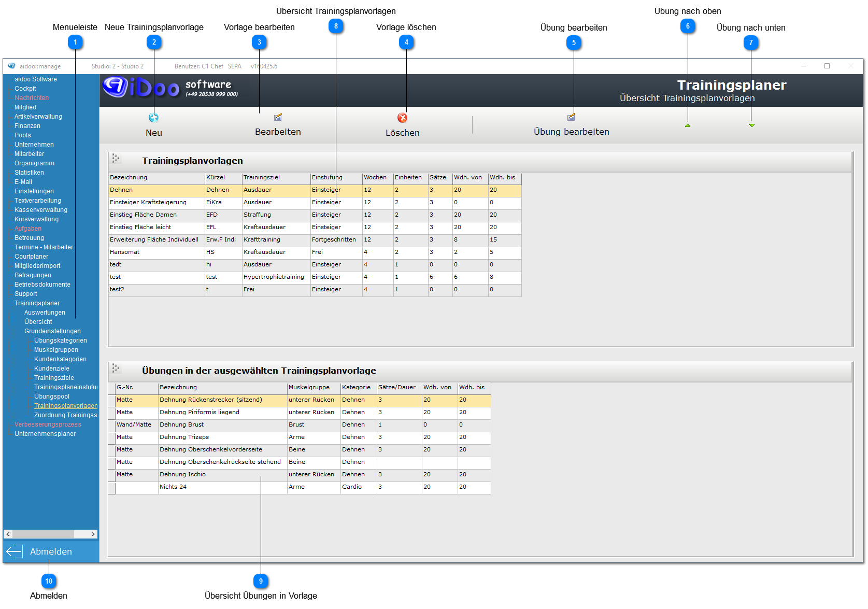
Task: Sort templates by Bezeichnung column header
Action: click(x=156, y=178)
